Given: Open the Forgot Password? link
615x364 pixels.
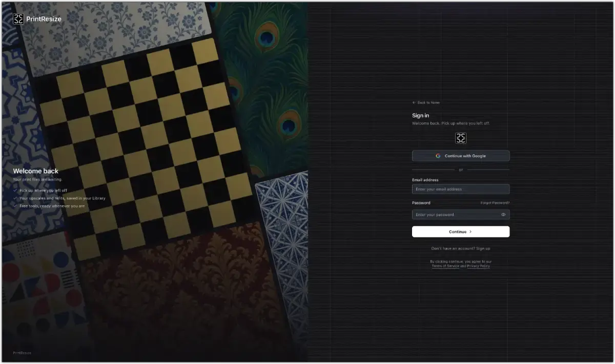Looking at the screenshot, I should [x=495, y=203].
